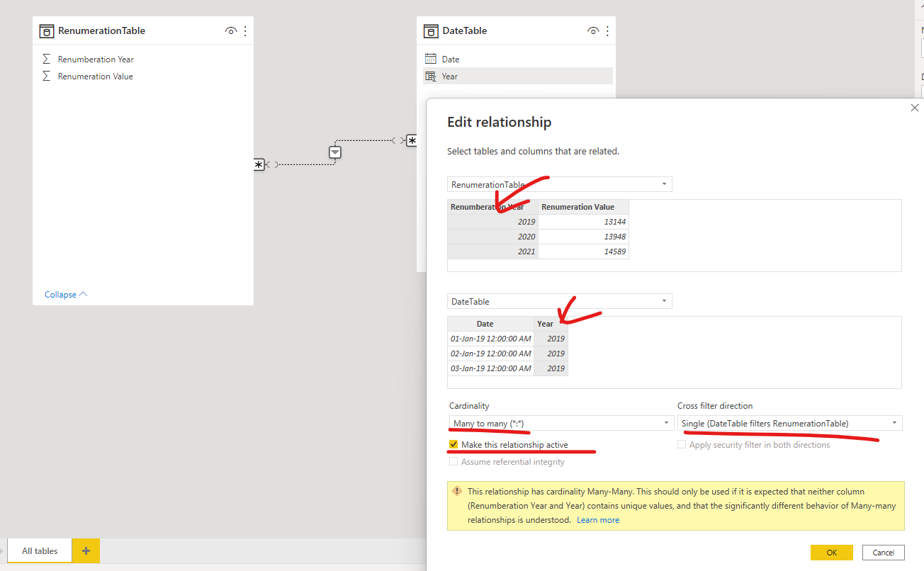Confirm relationship with OK button
The height and width of the screenshot is (571, 924).
(832, 553)
